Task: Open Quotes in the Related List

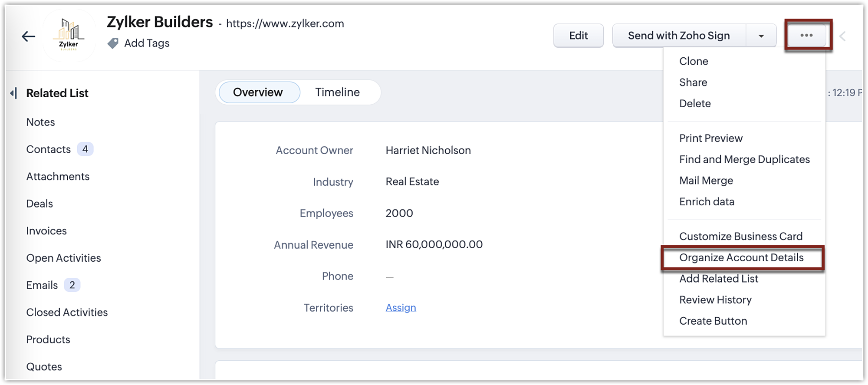Action: click(x=44, y=367)
